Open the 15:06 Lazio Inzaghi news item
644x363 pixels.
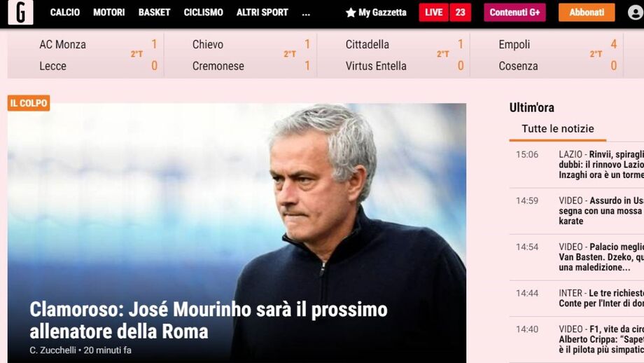pos(577,165)
